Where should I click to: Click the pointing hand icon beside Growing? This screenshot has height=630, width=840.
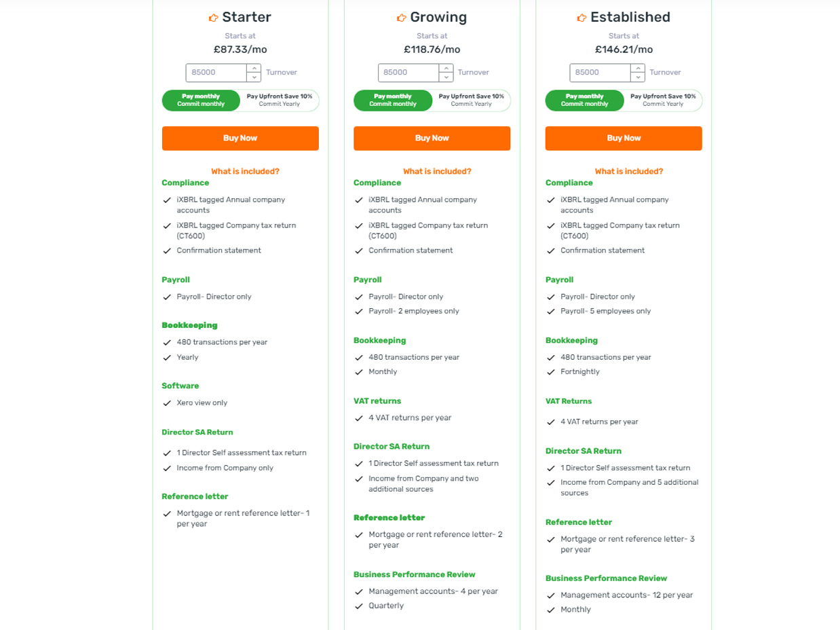pyautogui.click(x=402, y=18)
